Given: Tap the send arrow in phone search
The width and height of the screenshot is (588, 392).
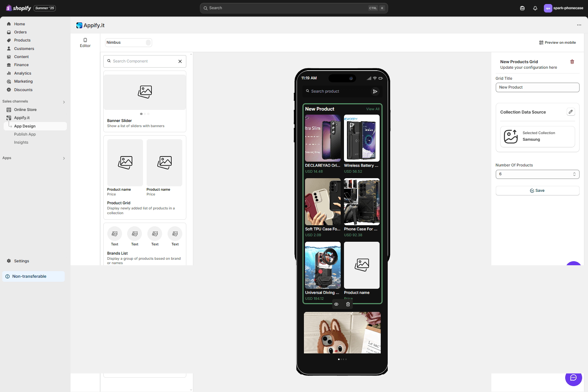Looking at the screenshot, I should pyautogui.click(x=375, y=91).
